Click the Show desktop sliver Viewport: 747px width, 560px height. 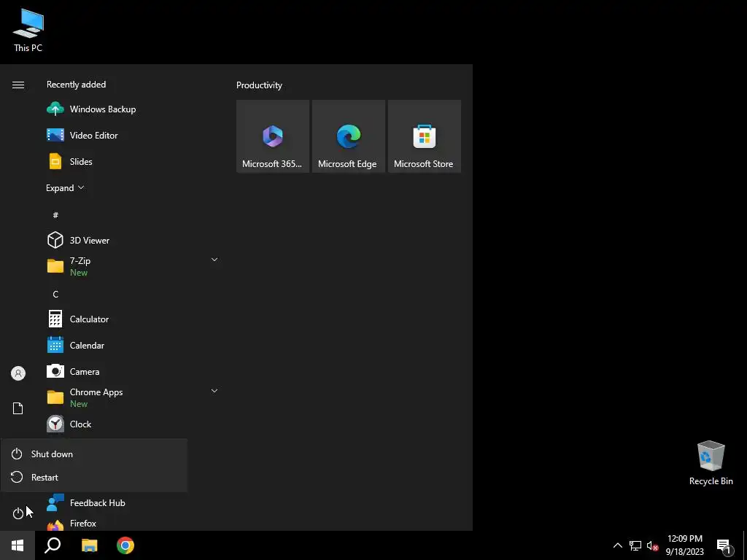[745, 545]
